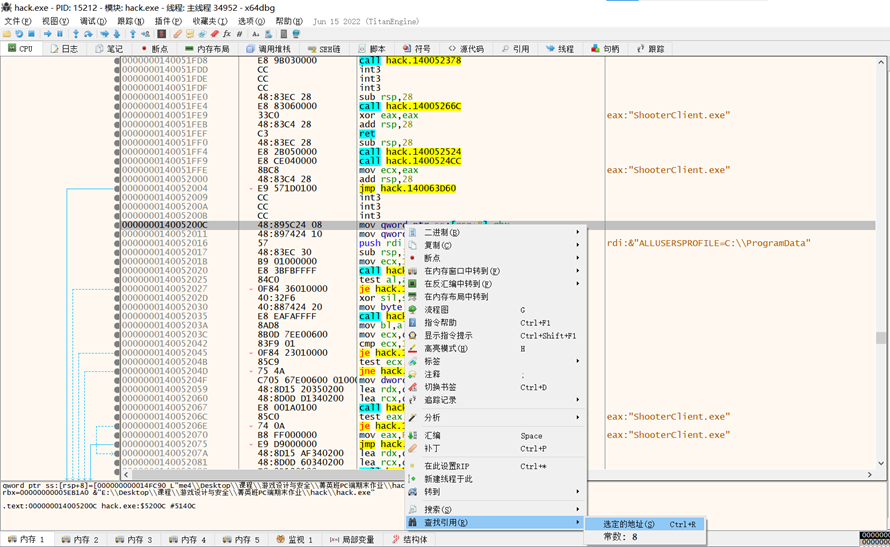
Task: Open the 调试 menu in menu bar
Action: pyautogui.click(x=92, y=21)
